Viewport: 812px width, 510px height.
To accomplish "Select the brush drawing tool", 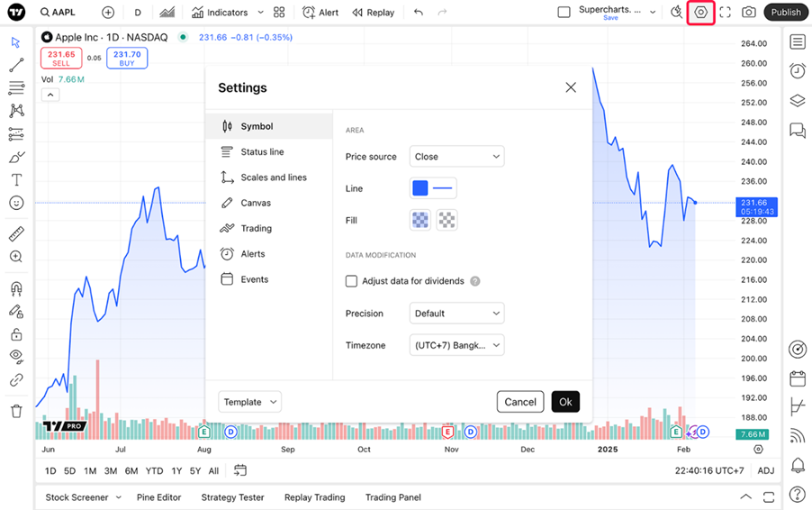I will [x=16, y=157].
